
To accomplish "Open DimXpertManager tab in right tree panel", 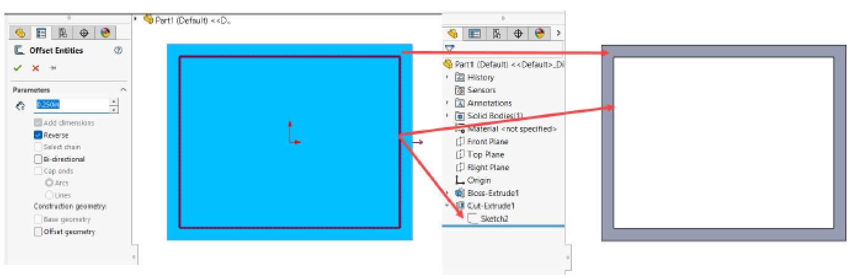I will [518, 33].
